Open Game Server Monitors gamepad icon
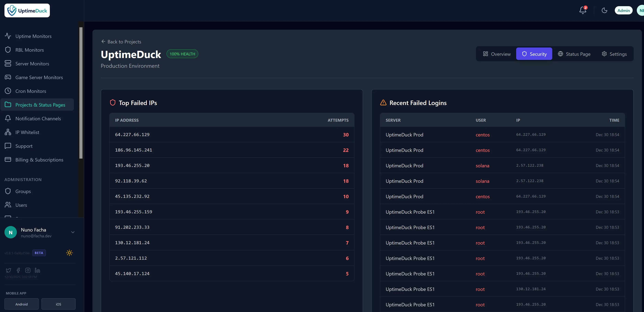This screenshot has height=312, width=644. coord(8,77)
